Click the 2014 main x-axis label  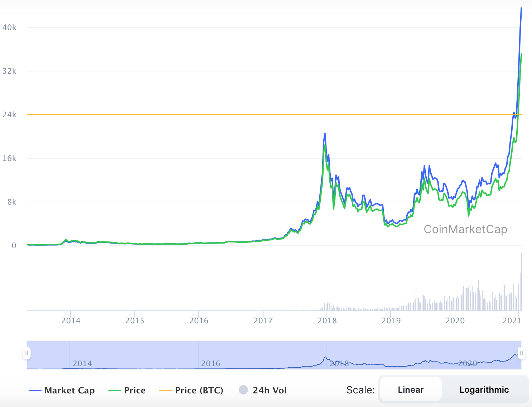pyautogui.click(x=71, y=320)
